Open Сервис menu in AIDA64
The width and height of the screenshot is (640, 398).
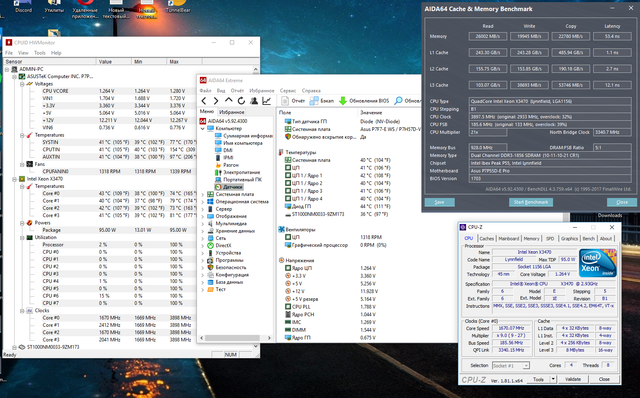click(x=288, y=91)
